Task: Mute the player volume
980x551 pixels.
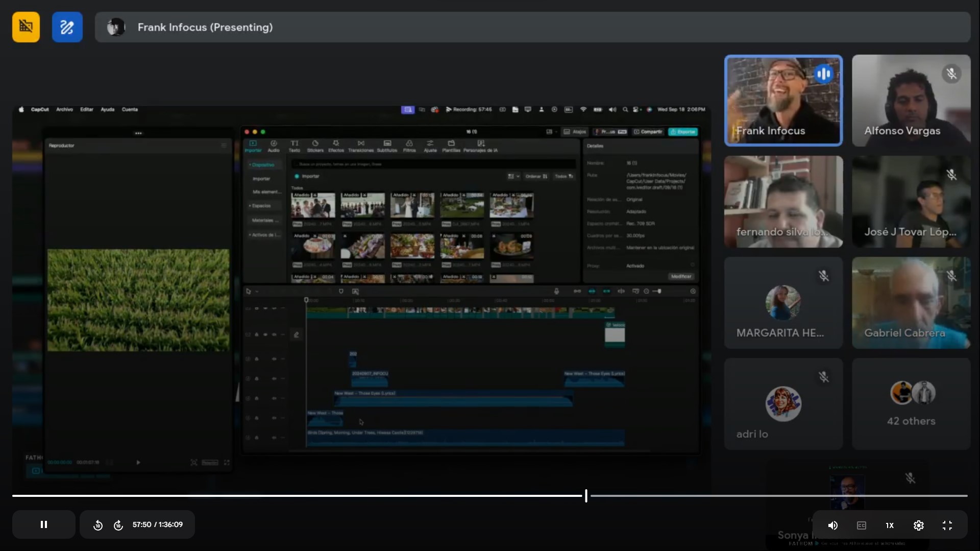Action: (x=832, y=525)
